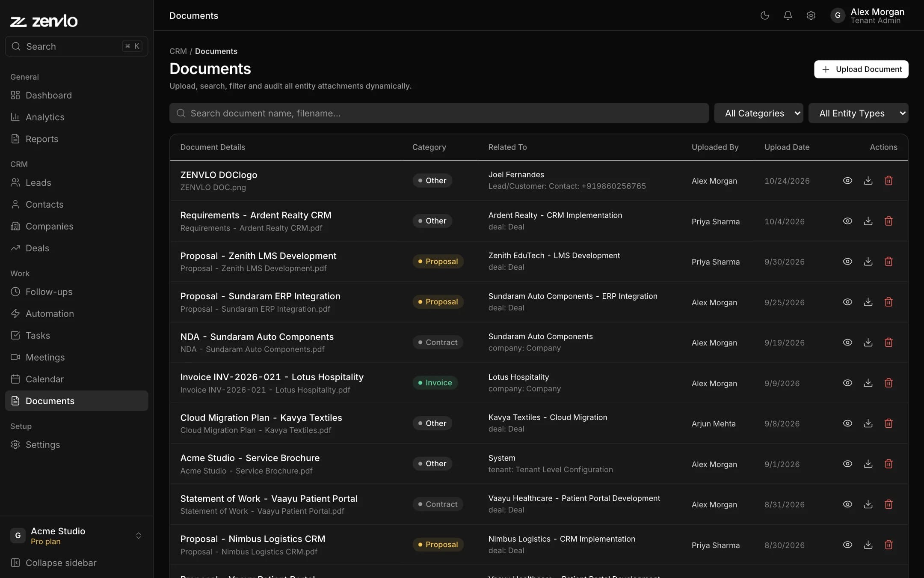Delete Proposal - Nimbus Logistics CRM document
924x578 pixels.
coord(888,545)
